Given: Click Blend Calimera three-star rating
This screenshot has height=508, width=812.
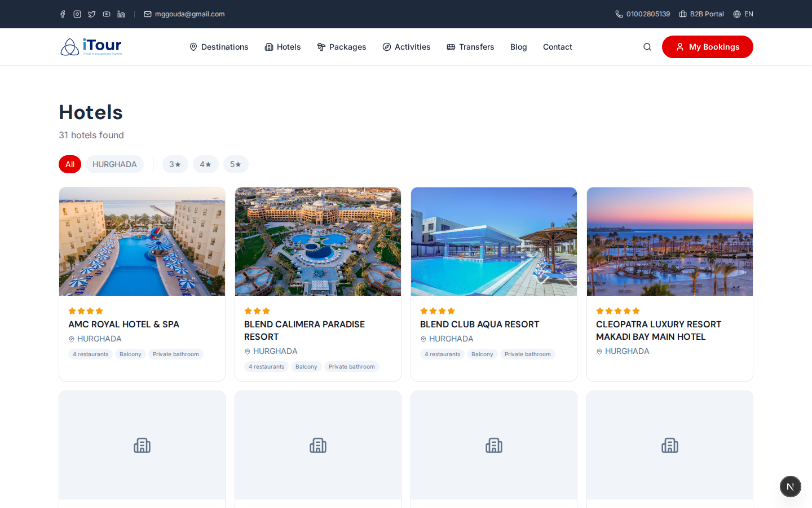Looking at the screenshot, I should tap(257, 311).
